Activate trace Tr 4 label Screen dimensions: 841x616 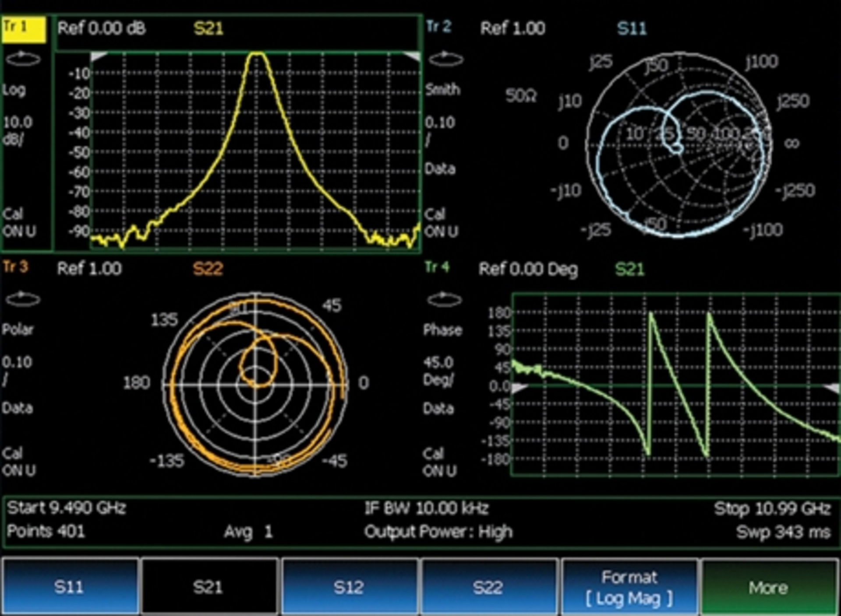[437, 267]
